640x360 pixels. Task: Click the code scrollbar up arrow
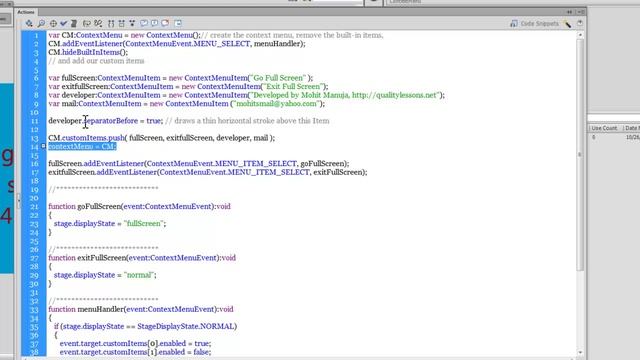(580, 36)
